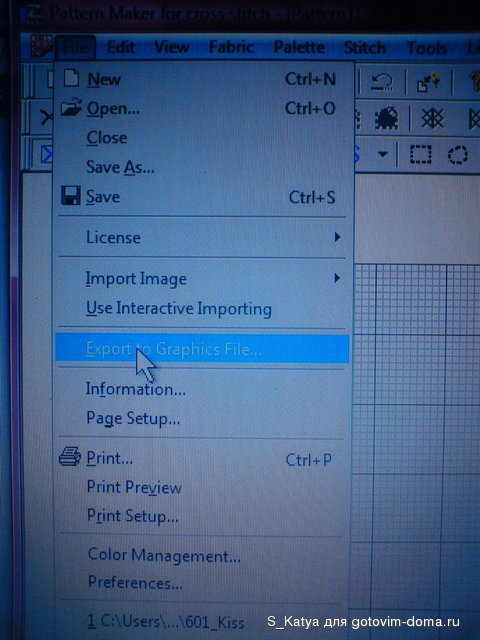
Task: Click the floppy disk Save icon
Action: (70, 196)
